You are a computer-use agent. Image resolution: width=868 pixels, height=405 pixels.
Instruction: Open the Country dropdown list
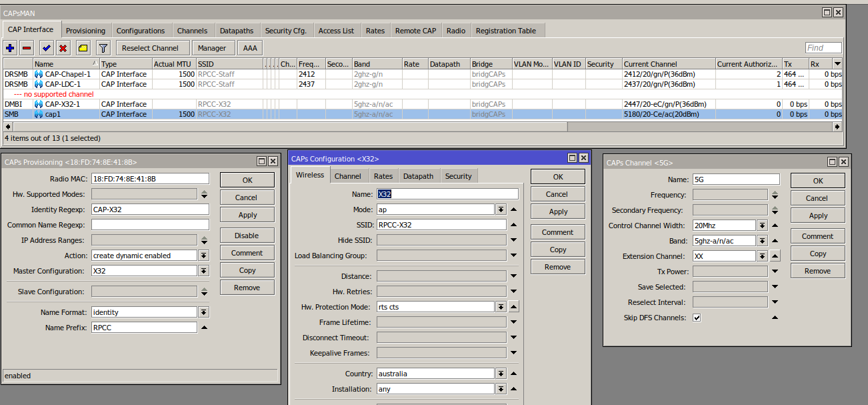click(x=501, y=374)
